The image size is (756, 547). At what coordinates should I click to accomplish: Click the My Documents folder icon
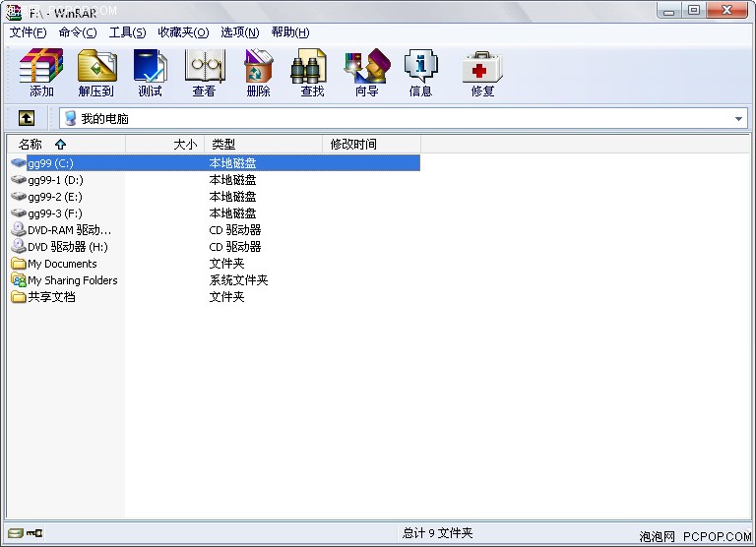point(19,263)
